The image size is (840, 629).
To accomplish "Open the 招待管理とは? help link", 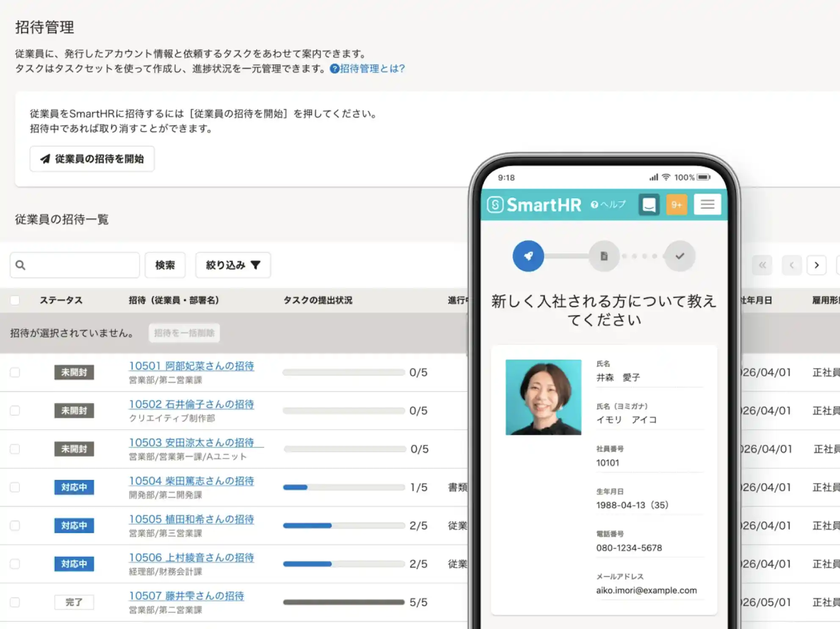I will pos(372,69).
